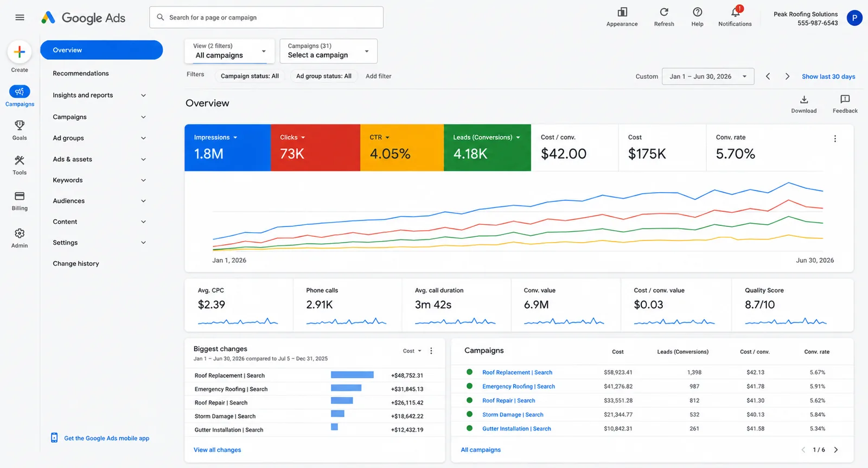
Task: Click the Avg. CPC $2.39 card
Action: (x=239, y=305)
